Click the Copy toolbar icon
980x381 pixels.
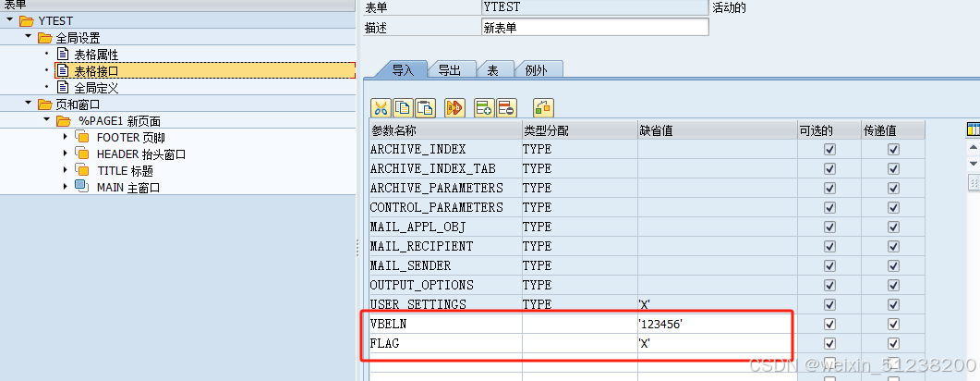(x=403, y=107)
